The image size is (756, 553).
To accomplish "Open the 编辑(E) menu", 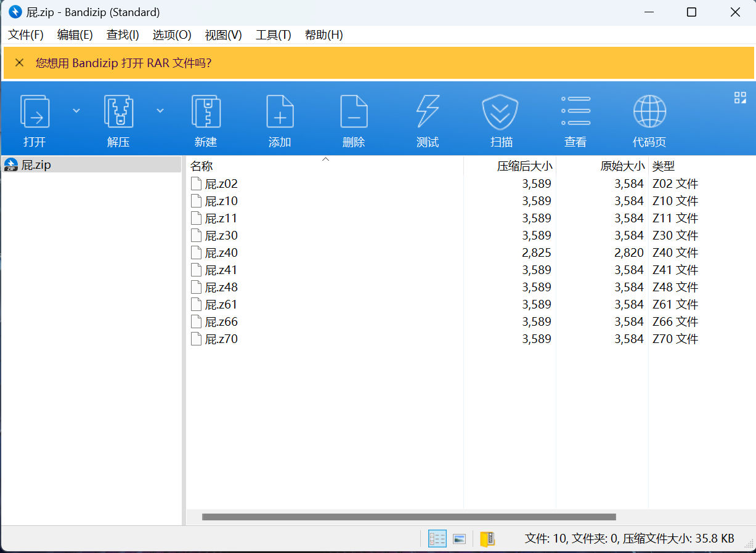I will click(x=75, y=35).
